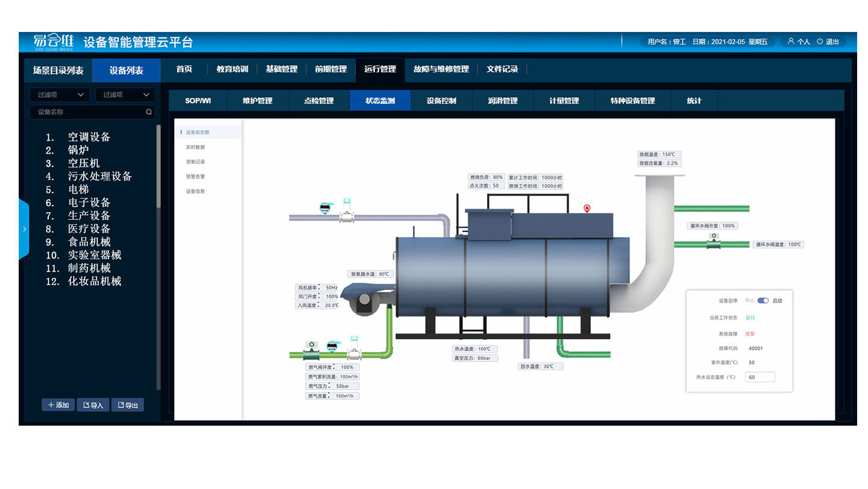Switch to the 设备控制 tab
868x489 pixels.
(x=441, y=101)
